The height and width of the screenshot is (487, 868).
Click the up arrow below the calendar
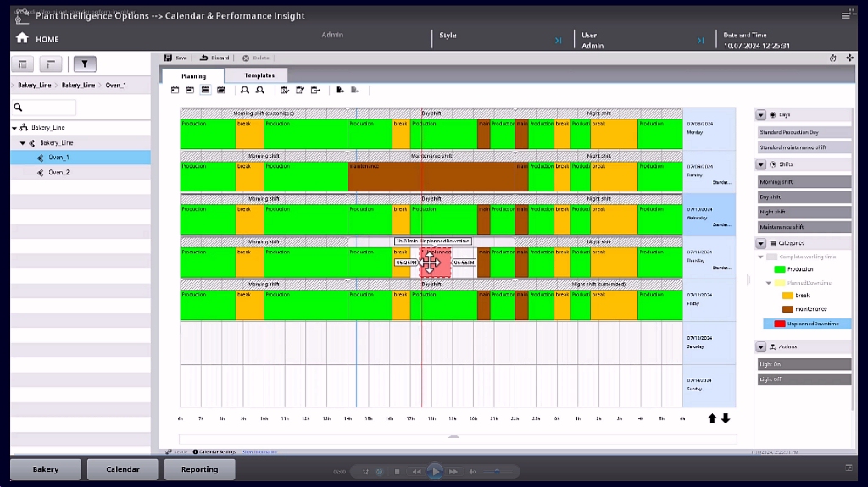712,418
